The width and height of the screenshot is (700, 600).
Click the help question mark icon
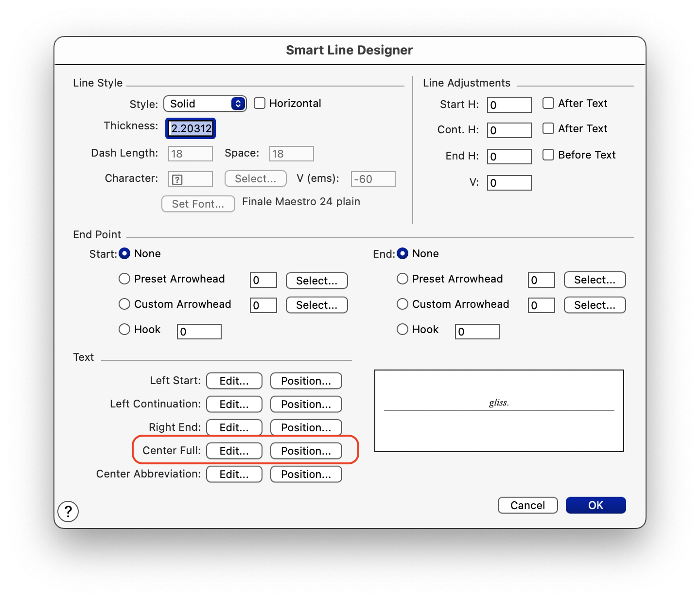(x=68, y=512)
